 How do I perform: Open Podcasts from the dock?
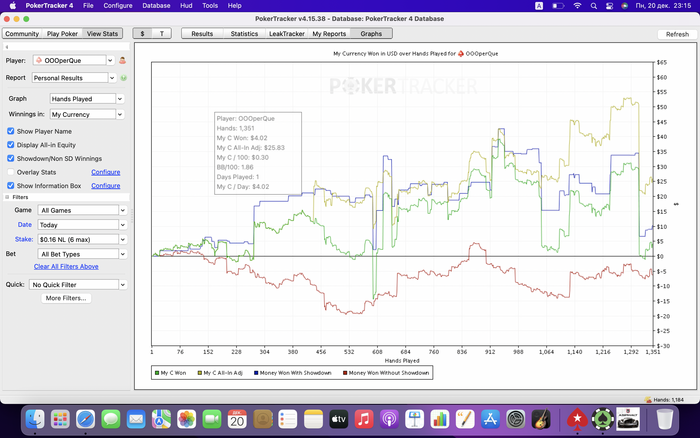389,419
